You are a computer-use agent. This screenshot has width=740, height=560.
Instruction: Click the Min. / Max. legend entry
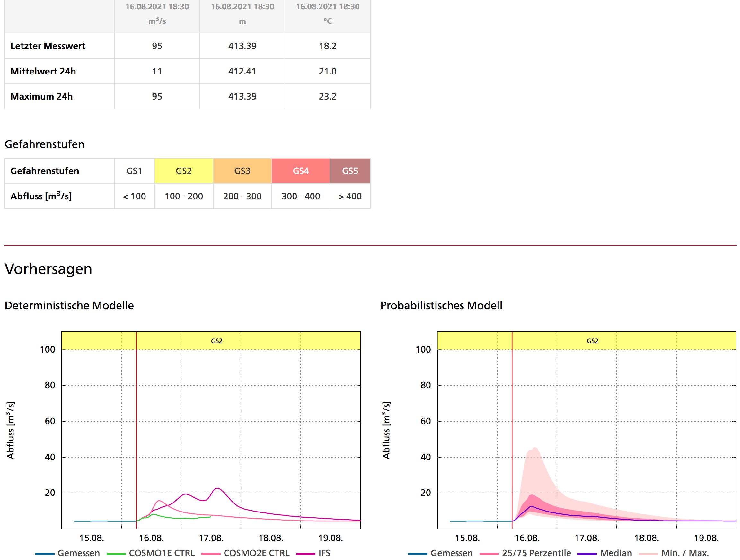684,553
